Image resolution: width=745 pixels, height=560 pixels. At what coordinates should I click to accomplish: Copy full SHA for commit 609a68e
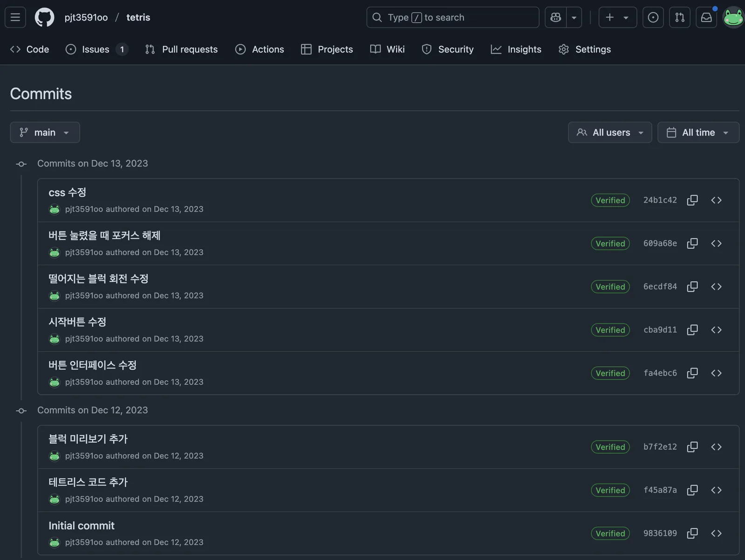pyautogui.click(x=692, y=243)
